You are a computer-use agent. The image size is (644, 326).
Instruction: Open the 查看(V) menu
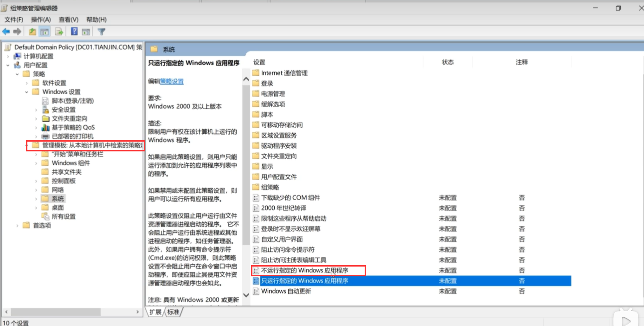pyautogui.click(x=69, y=20)
